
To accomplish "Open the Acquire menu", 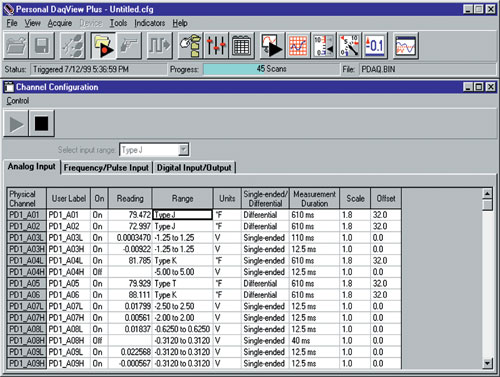I will (x=60, y=23).
